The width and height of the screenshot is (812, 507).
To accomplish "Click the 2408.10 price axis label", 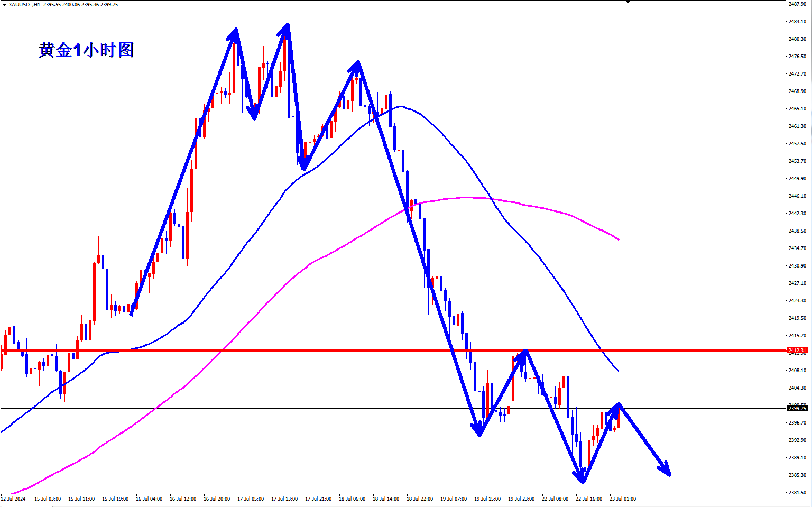I will [797, 371].
